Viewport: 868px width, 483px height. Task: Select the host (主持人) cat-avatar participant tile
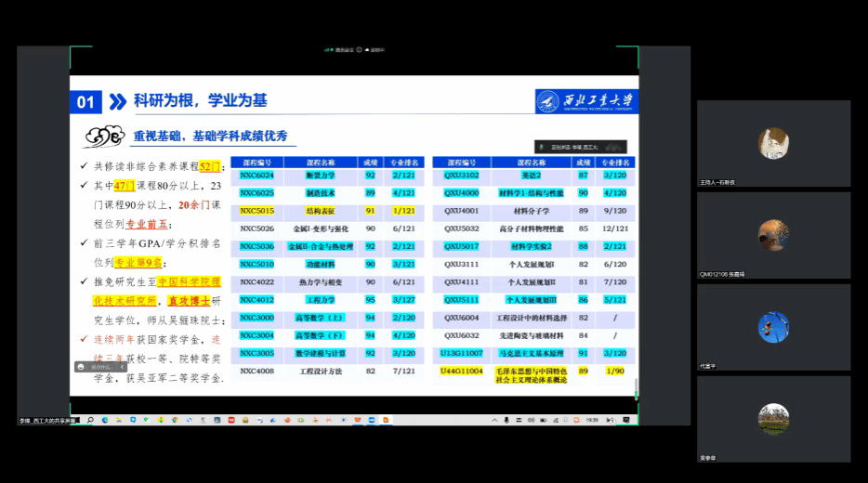point(773,144)
